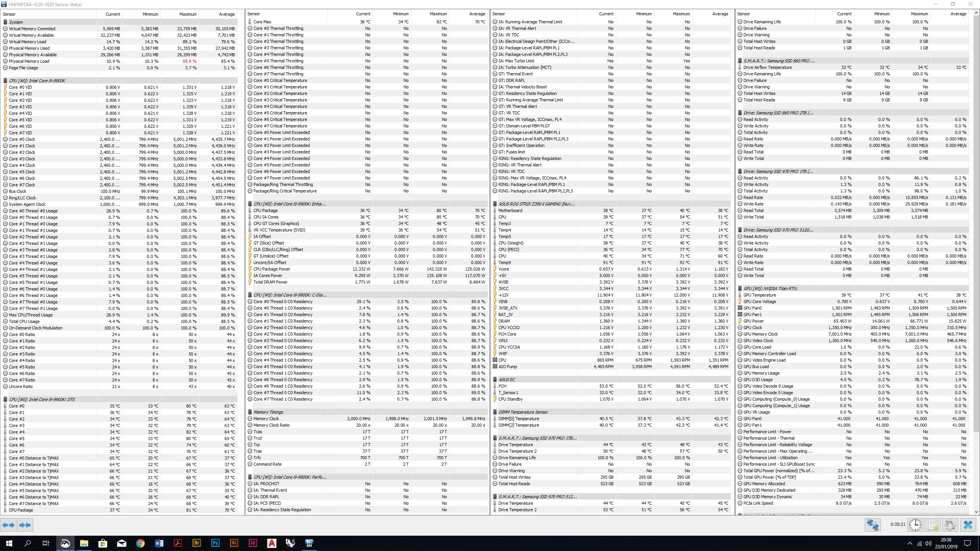This screenshot has width=980, height=551.
Task: Select the Physical Memory Load sensor row
Action: [29, 61]
